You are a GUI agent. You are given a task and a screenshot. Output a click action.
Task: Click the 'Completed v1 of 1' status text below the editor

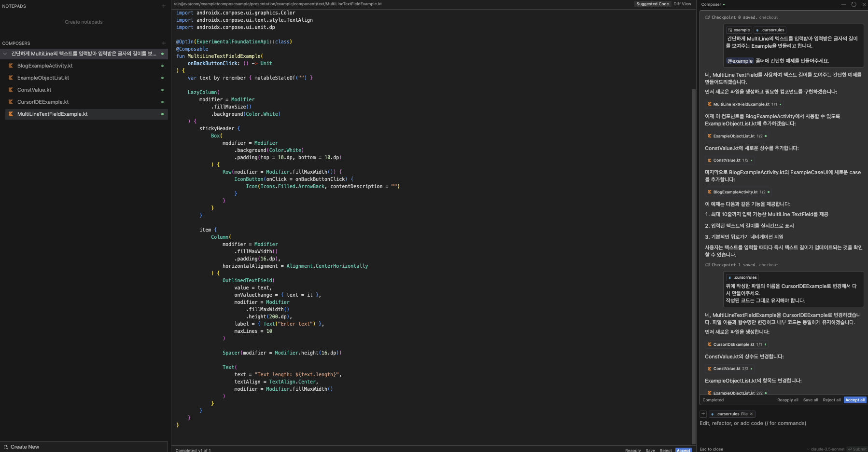193,450
